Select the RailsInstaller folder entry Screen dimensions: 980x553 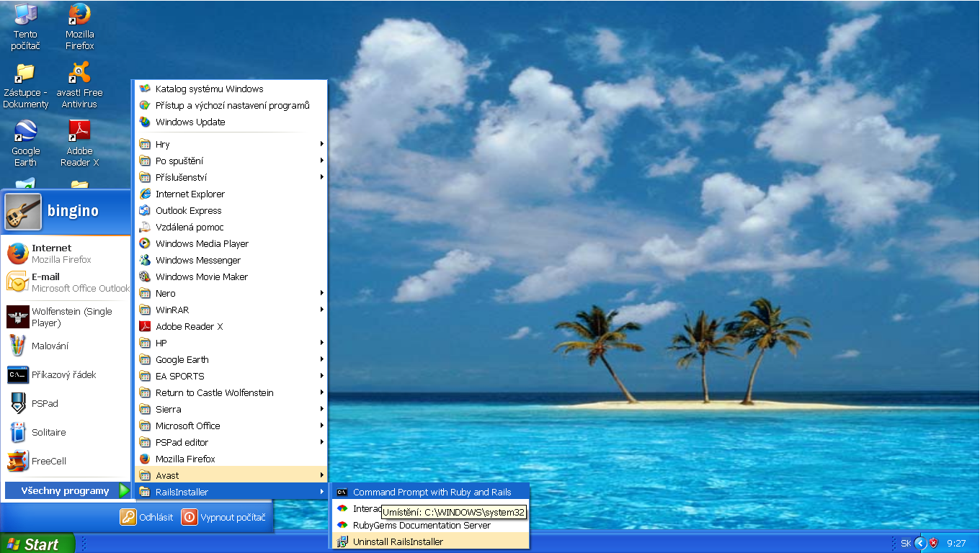[x=231, y=492]
